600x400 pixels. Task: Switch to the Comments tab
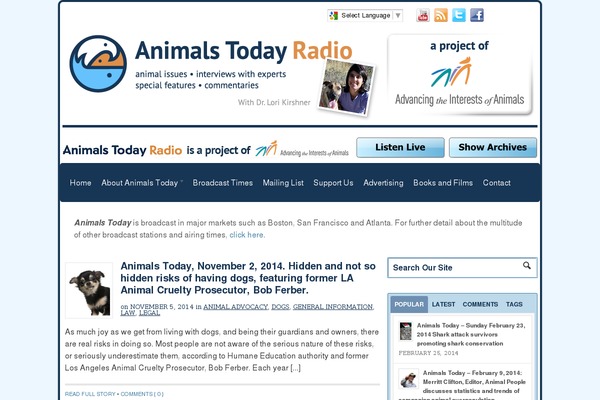point(480,304)
